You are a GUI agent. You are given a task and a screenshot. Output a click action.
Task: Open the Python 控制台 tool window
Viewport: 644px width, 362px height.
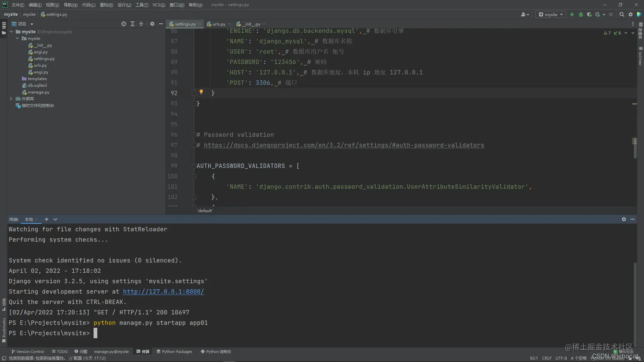(x=216, y=352)
